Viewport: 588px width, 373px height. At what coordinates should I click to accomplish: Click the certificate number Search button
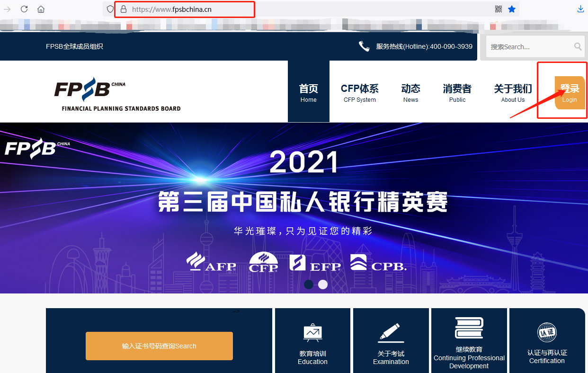pos(159,346)
